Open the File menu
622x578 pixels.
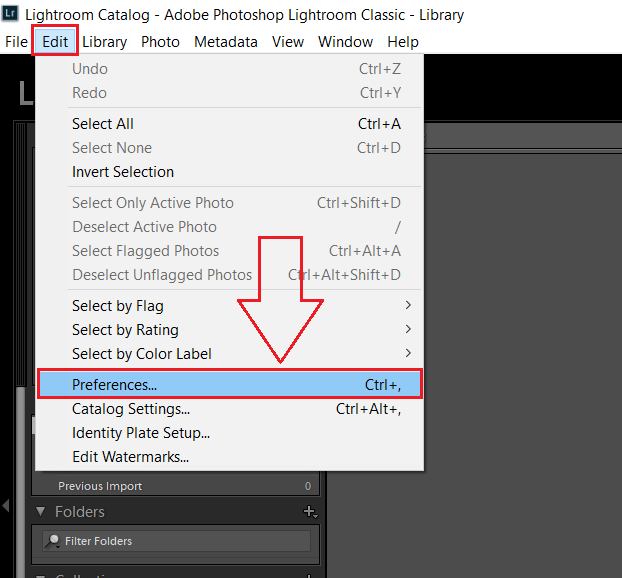point(16,42)
